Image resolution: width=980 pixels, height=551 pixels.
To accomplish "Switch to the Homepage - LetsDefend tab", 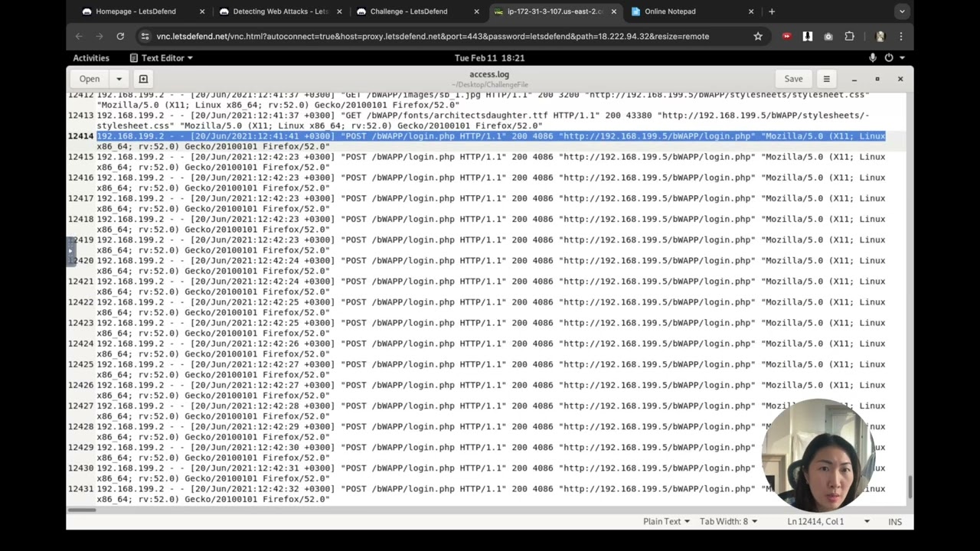I will [x=136, y=11].
